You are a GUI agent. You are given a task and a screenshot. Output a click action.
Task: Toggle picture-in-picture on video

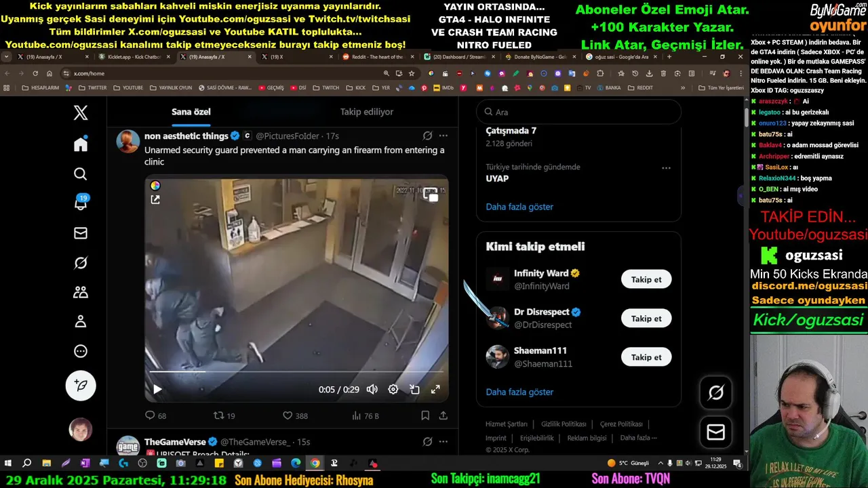(x=414, y=389)
